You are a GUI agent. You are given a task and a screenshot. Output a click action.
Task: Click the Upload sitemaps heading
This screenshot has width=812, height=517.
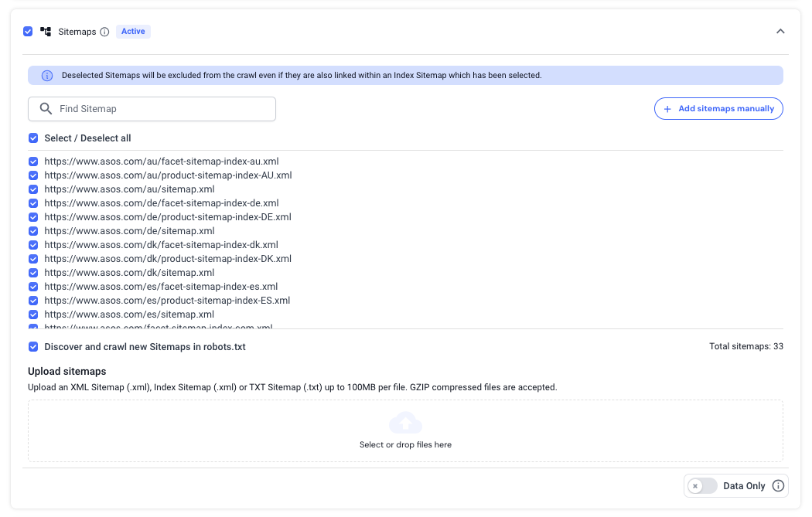(x=67, y=372)
